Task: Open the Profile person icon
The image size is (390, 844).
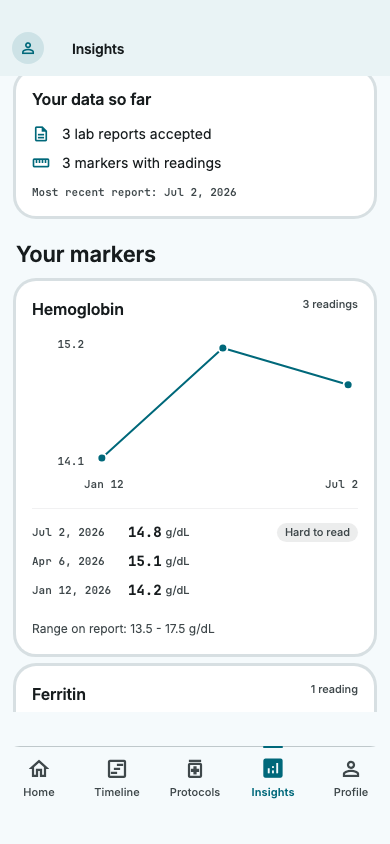Action: click(351, 769)
